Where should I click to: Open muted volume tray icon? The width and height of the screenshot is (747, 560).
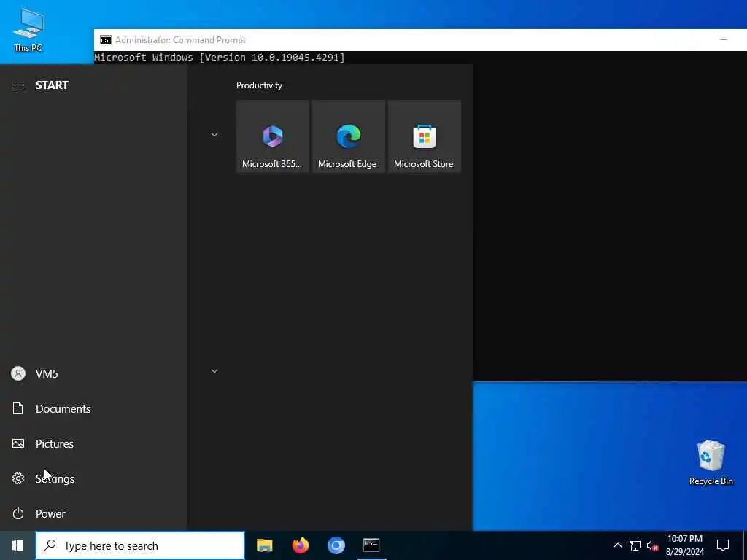click(653, 545)
